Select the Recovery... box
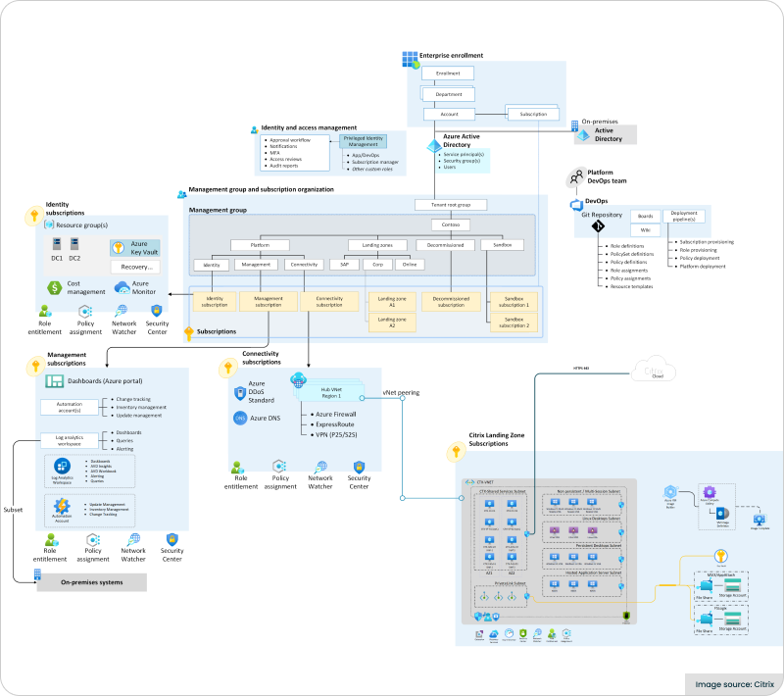The image size is (784, 696). click(135, 267)
